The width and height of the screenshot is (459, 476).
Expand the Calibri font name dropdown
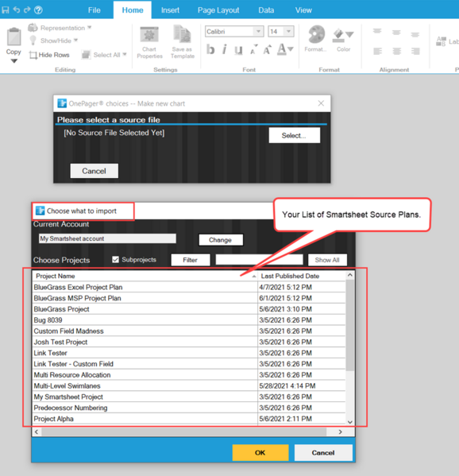258,31
